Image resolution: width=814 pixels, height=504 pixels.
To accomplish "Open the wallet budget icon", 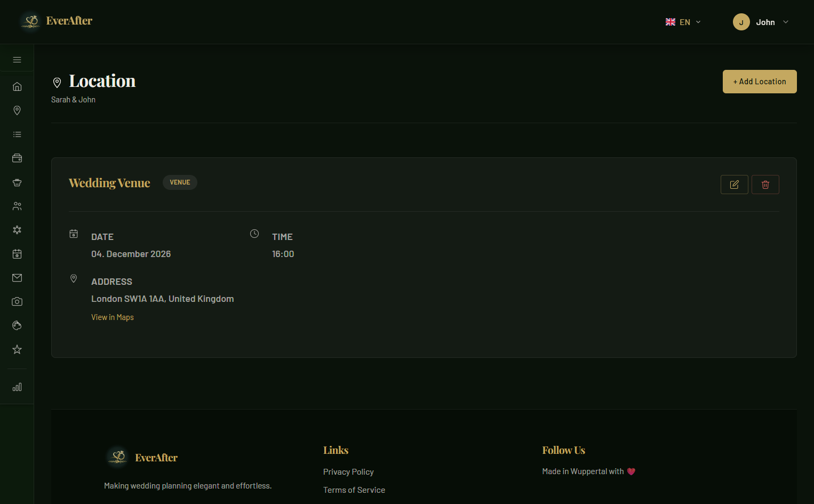I will coord(17,158).
